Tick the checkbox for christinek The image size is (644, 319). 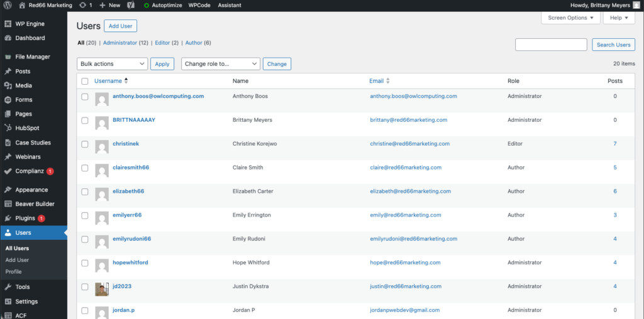point(85,144)
